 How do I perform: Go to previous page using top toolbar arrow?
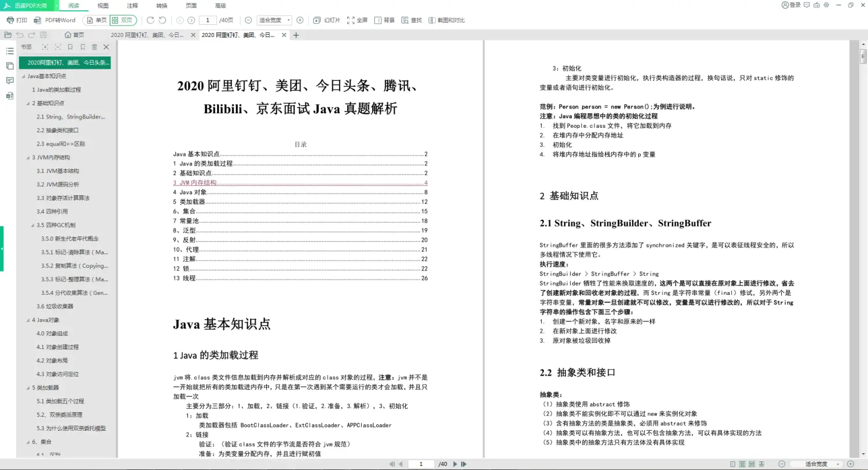tap(180, 20)
